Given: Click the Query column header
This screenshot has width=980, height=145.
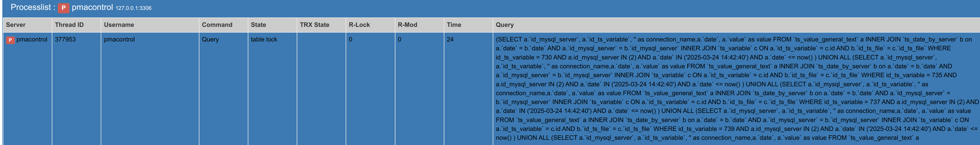Looking at the screenshot, I should 504,25.
